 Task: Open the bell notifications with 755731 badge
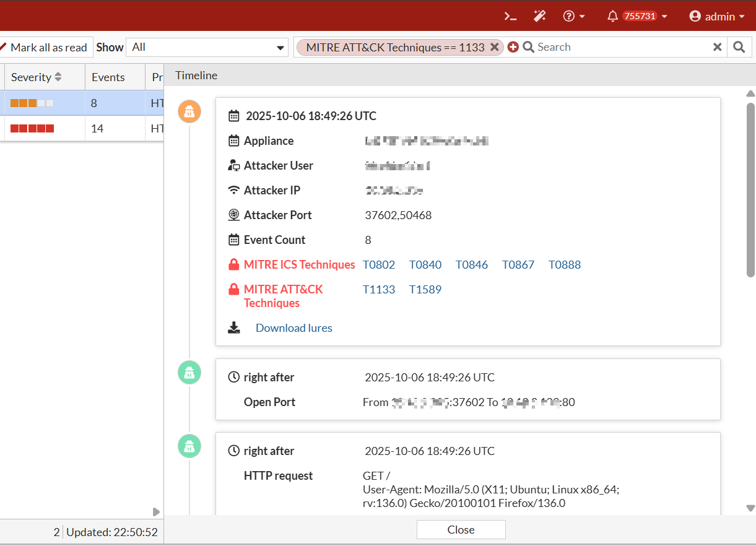tap(637, 17)
